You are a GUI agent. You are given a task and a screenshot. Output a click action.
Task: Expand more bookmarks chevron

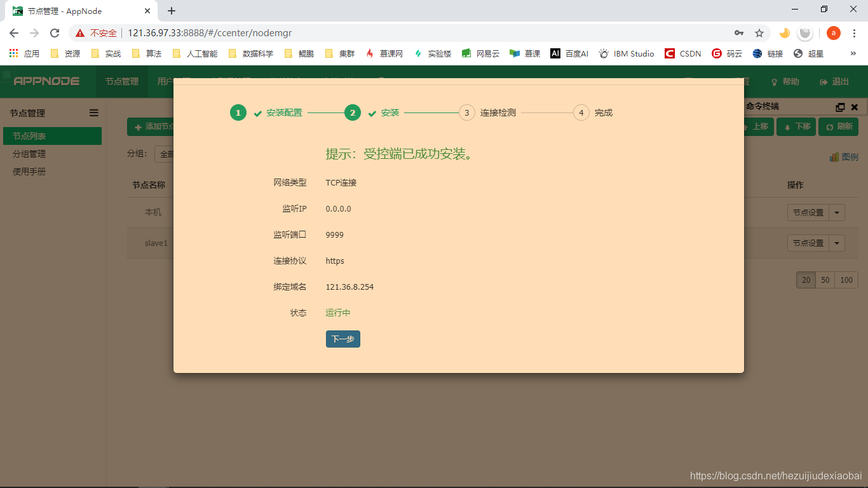click(x=853, y=53)
